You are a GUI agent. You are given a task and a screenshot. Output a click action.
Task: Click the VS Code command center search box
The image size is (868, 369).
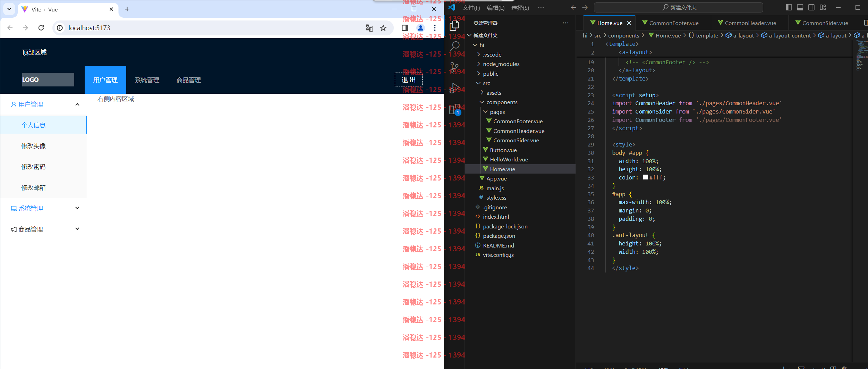(679, 7)
